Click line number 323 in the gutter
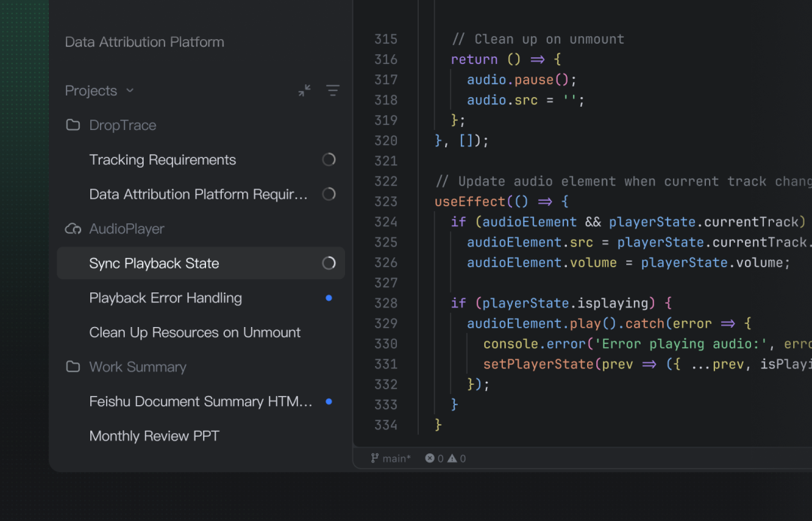Viewport: 812px width, 521px height. pos(386,201)
